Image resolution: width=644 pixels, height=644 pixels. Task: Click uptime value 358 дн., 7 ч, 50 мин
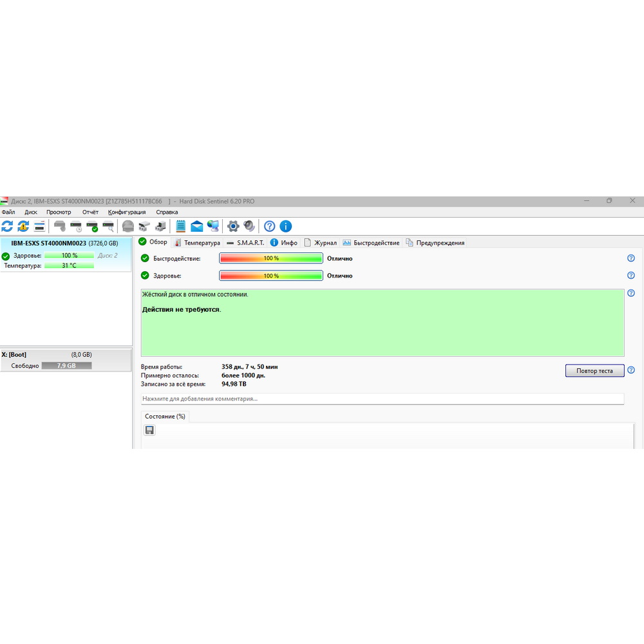point(250,367)
